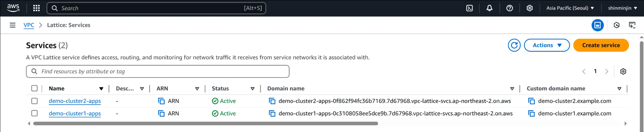Open the help question mark menu
This screenshot has height=132, width=644.
(x=510, y=8)
